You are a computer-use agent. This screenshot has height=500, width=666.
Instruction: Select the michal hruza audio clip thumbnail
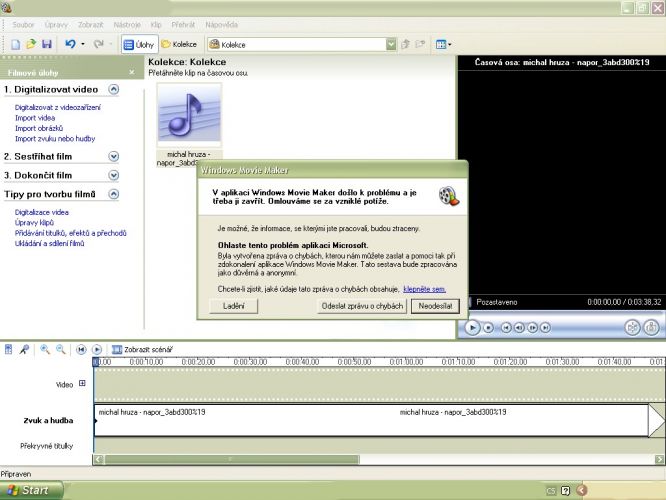(x=189, y=115)
